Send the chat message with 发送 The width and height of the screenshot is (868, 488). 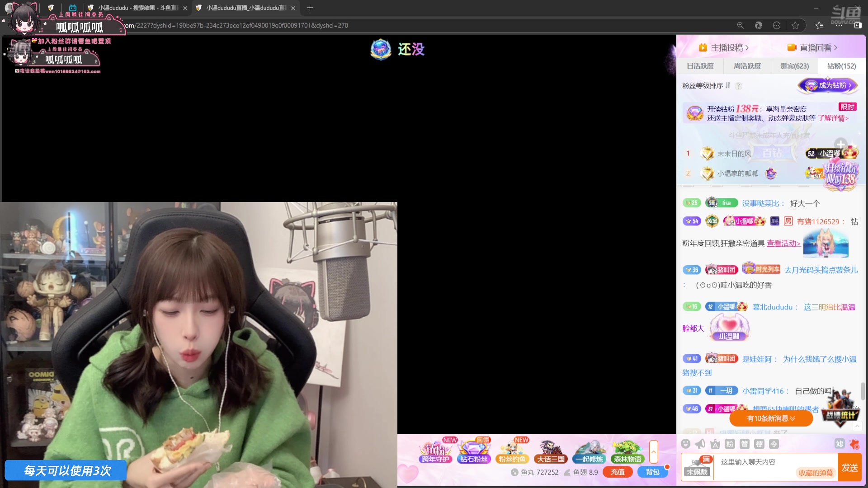(x=849, y=468)
